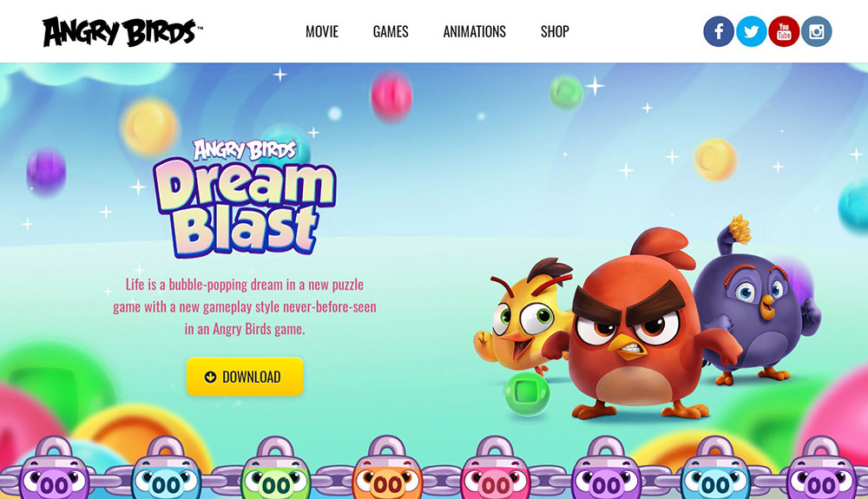Click the green bubble near red bird
The height and width of the screenshot is (499, 868).
527,393
